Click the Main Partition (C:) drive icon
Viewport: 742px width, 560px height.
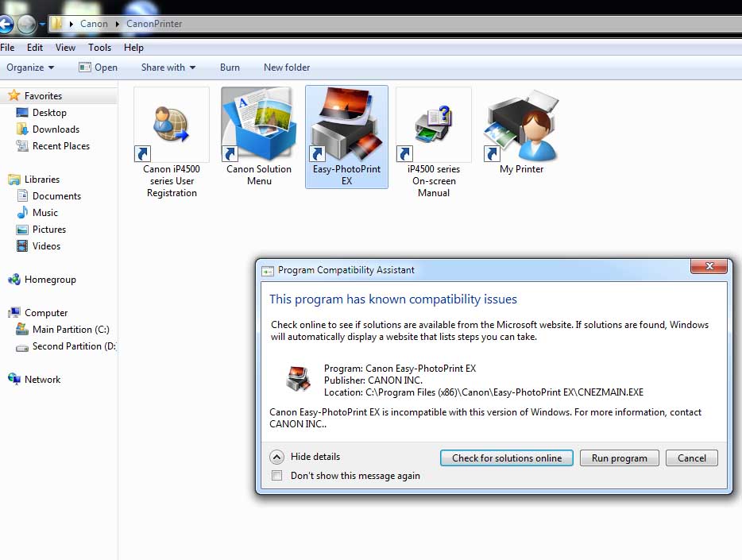tap(22, 329)
